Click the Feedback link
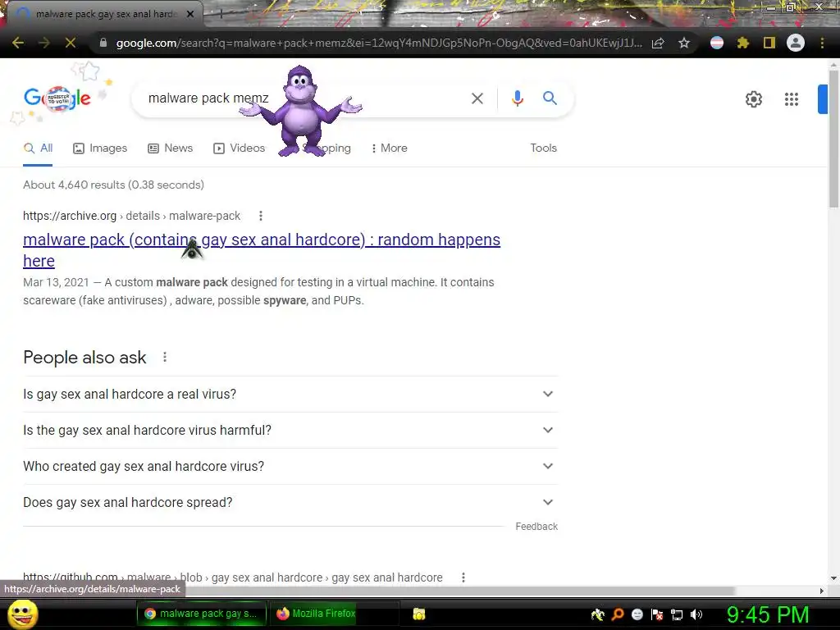The height and width of the screenshot is (630, 840). 536,527
